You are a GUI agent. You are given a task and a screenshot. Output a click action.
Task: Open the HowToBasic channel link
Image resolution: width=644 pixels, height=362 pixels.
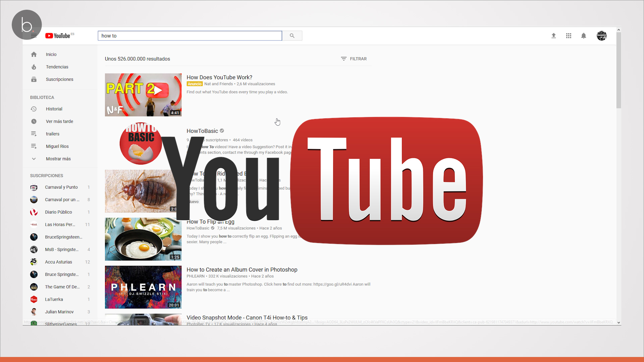pos(202,131)
